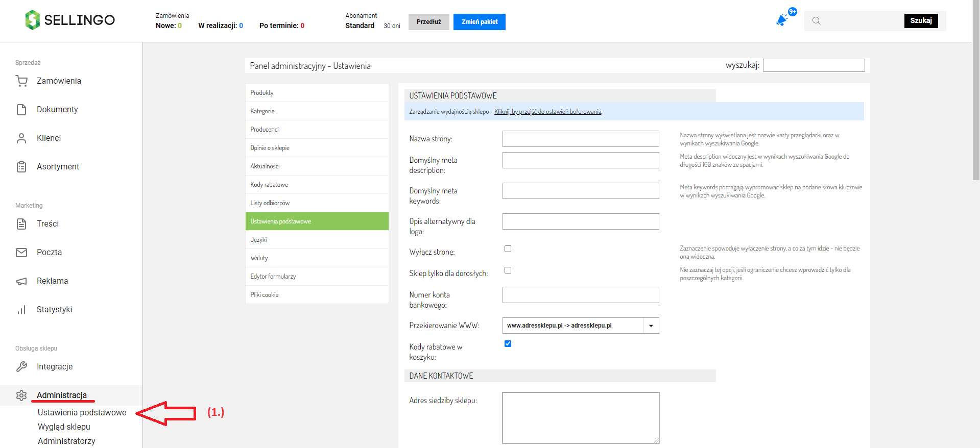This screenshot has height=448, width=980.
Task: Open Listy odbiorców tab
Action: click(x=317, y=203)
